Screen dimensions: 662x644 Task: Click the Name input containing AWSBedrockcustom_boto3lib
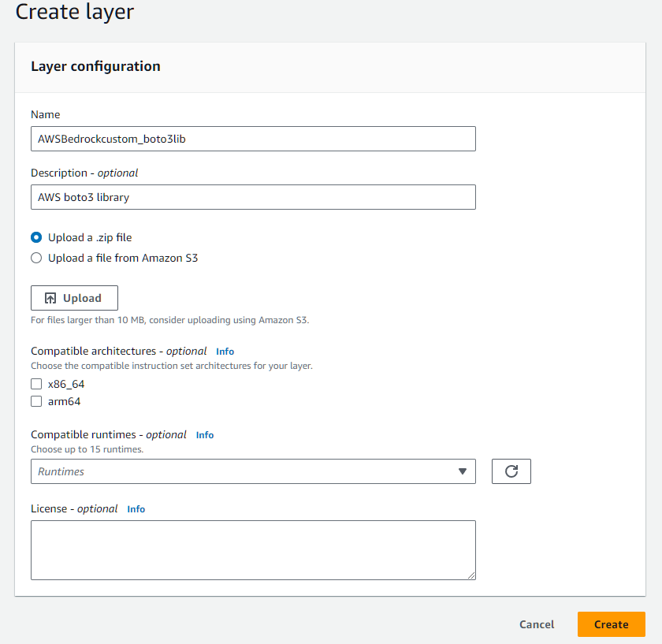[x=252, y=138]
